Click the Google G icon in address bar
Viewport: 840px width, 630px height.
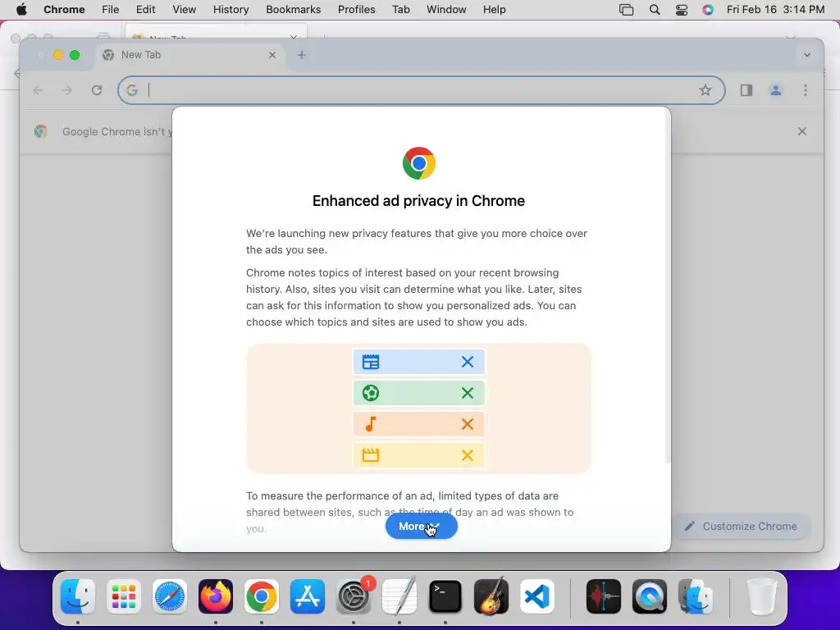[132, 90]
